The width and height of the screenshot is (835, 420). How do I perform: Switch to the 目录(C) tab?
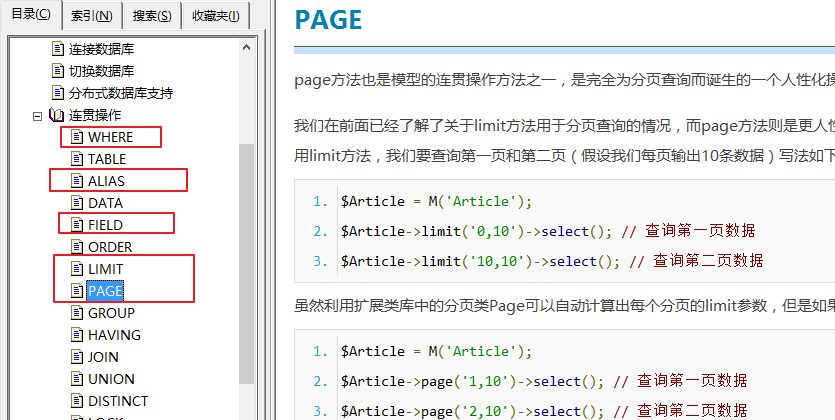click(x=31, y=14)
